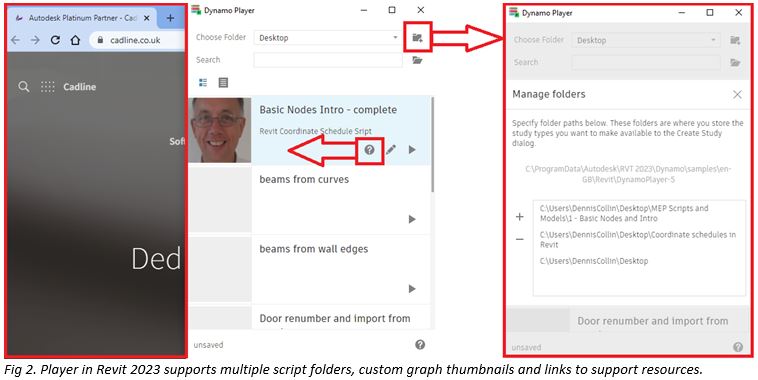Click the Cadline site title link

(x=79, y=87)
